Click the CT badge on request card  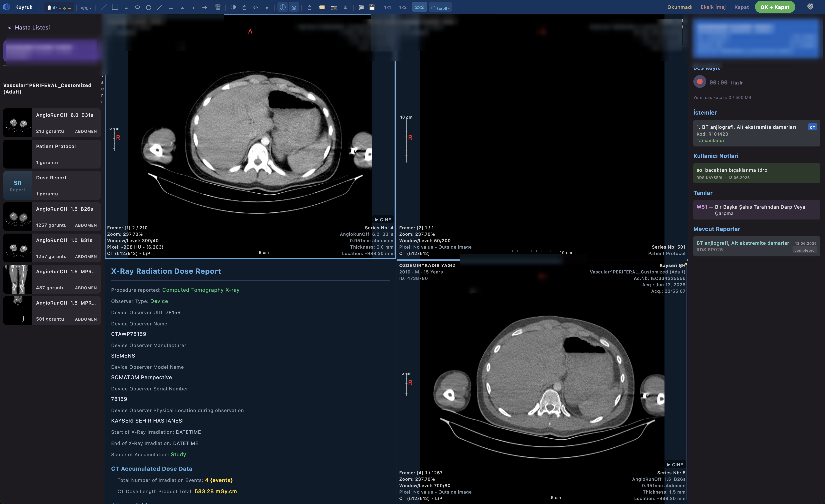(812, 127)
